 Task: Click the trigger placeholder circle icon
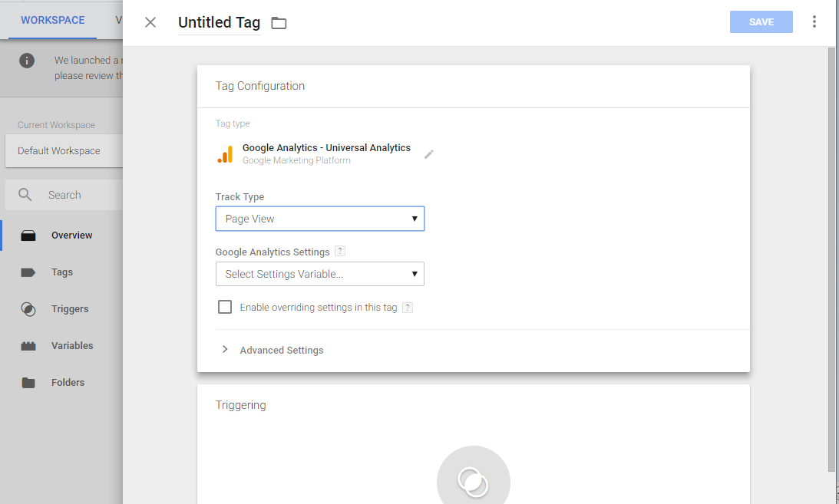coord(473,482)
